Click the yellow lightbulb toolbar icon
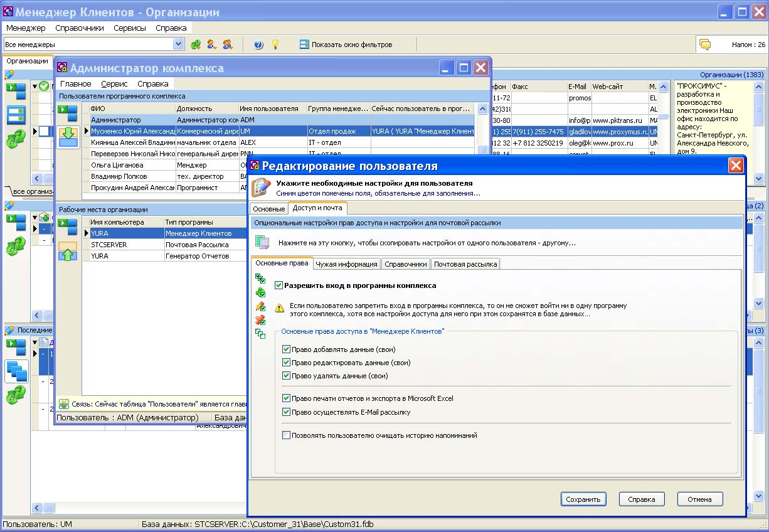 click(275, 45)
